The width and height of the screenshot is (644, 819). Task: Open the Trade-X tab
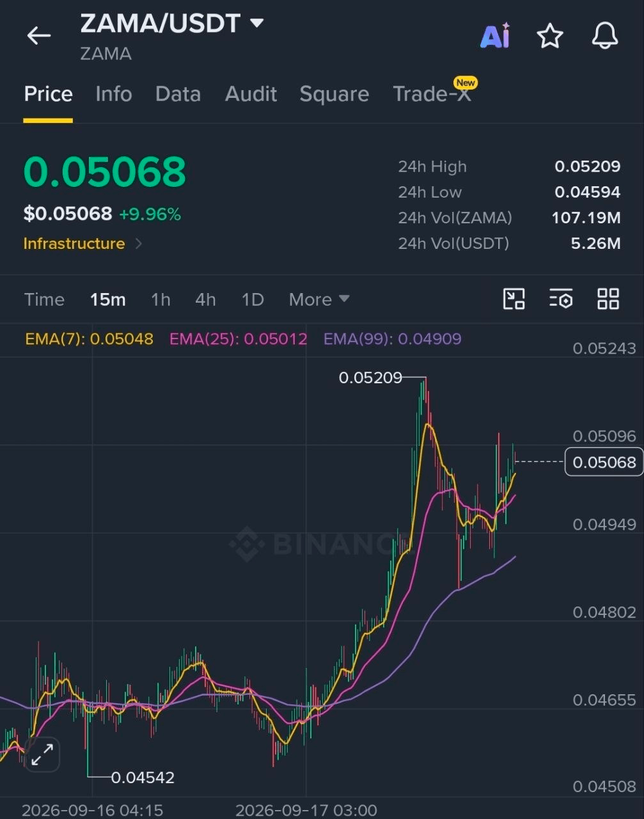pos(432,94)
